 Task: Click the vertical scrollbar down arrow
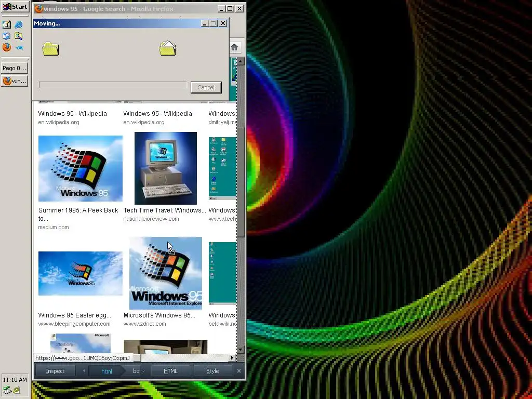click(x=241, y=350)
